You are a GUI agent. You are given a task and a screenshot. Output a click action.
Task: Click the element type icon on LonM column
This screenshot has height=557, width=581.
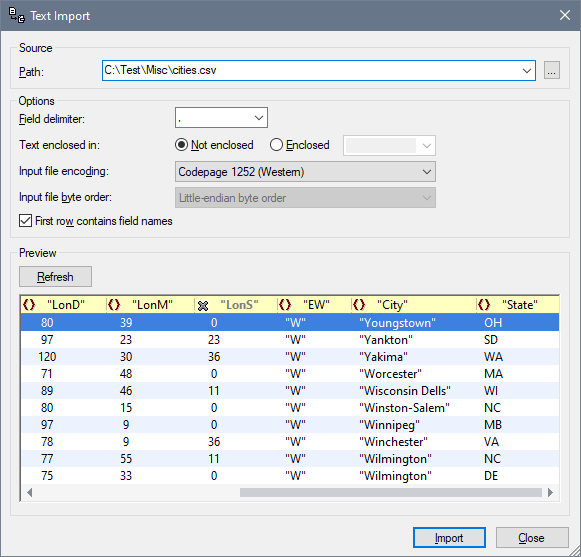tap(114, 305)
